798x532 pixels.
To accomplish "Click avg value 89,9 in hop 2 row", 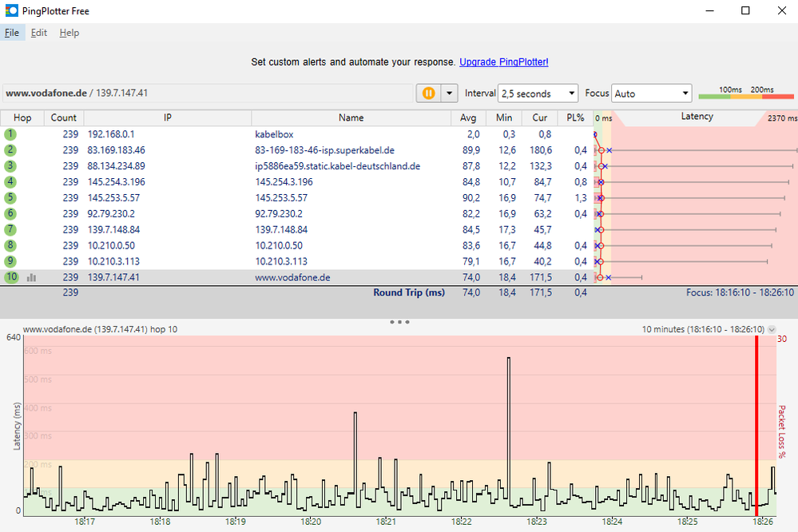I will tap(471, 150).
